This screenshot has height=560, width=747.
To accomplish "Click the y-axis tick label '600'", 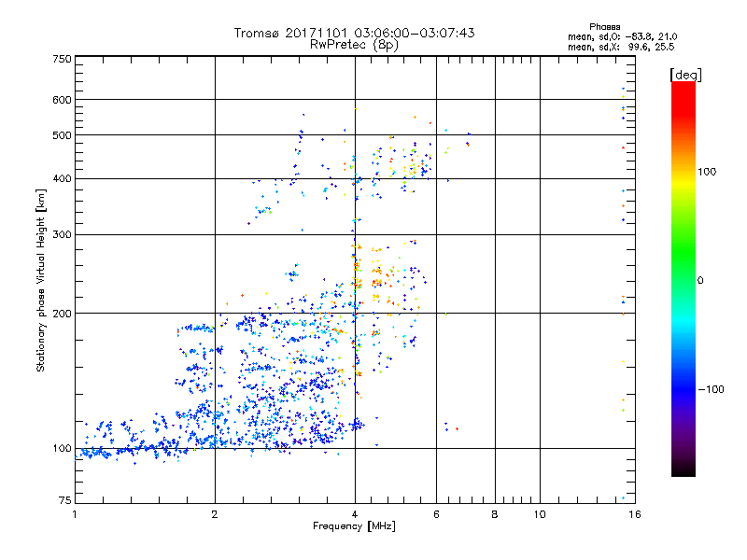I will pyautogui.click(x=62, y=100).
